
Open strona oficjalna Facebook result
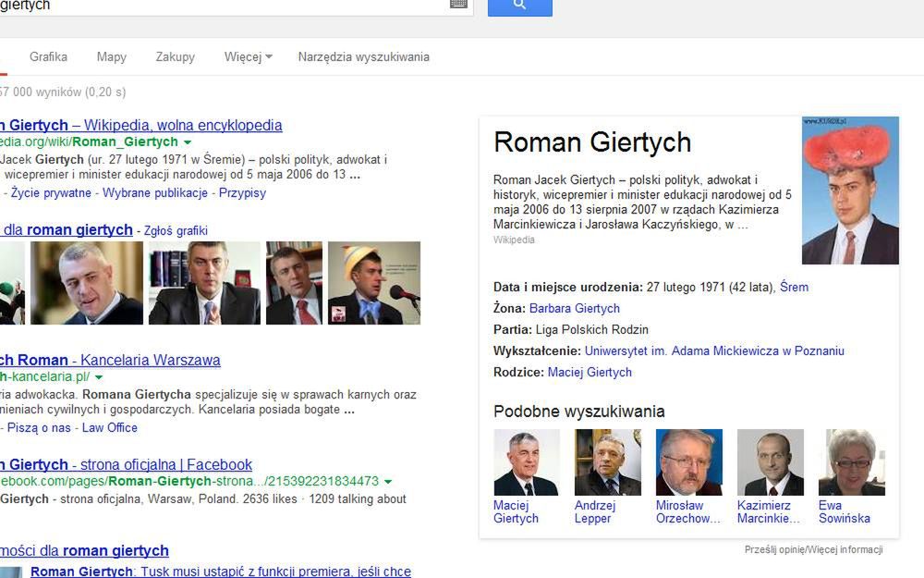126,464
